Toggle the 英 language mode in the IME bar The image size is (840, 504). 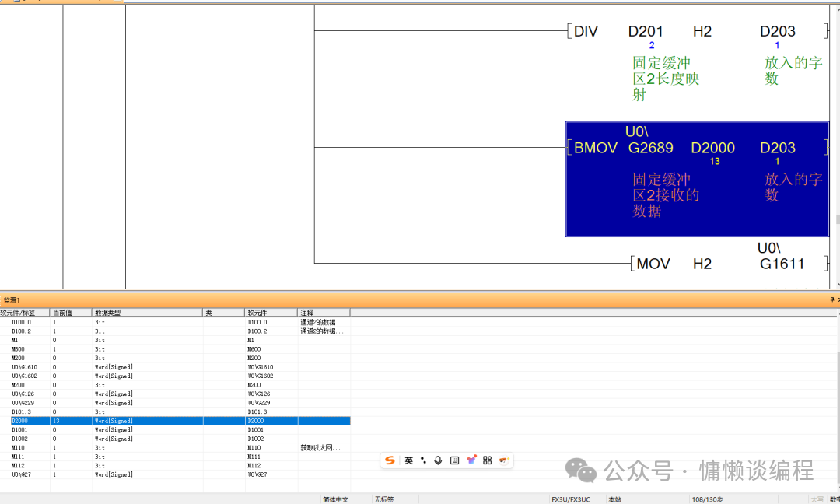pyautogui.click(x=409, y=460)
